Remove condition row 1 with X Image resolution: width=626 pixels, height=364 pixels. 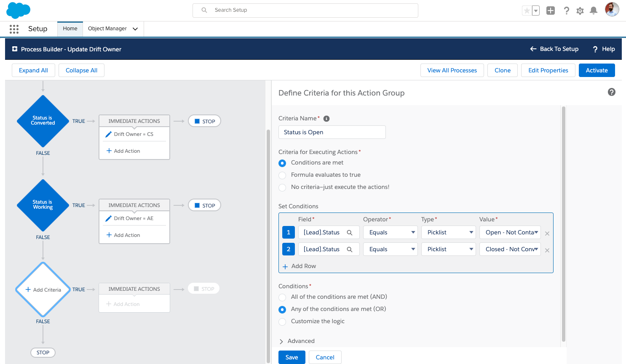(x=547, y=234)
